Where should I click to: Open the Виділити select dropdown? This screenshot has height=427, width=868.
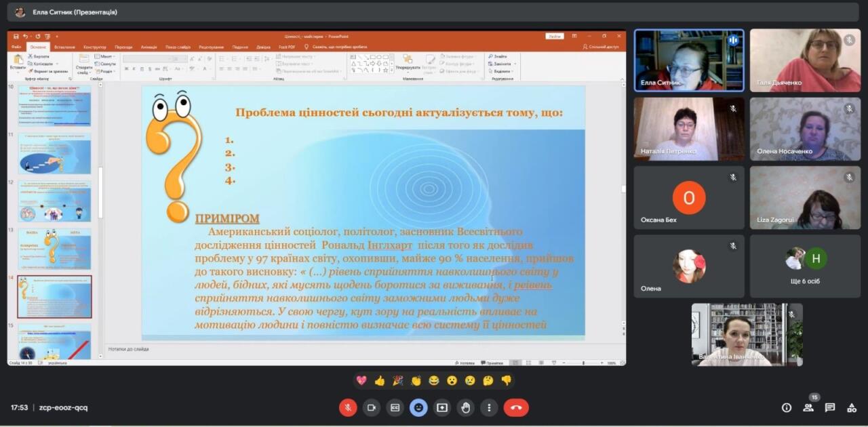pos(502,71)
